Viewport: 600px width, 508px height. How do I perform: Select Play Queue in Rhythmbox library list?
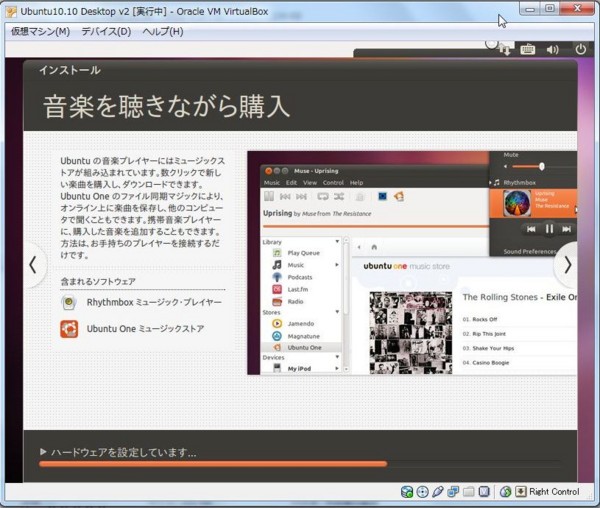click(303, 253)
